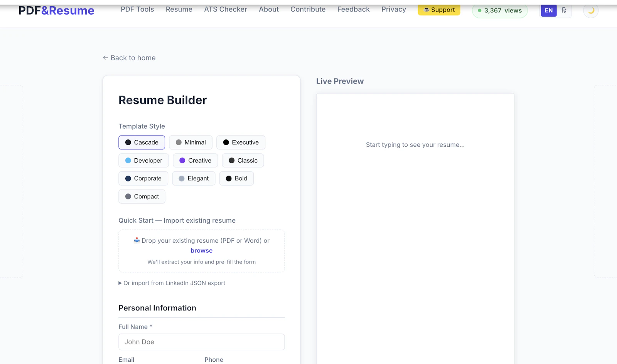
Task: Select the Developer template style
Action: (x=143, y=161)
